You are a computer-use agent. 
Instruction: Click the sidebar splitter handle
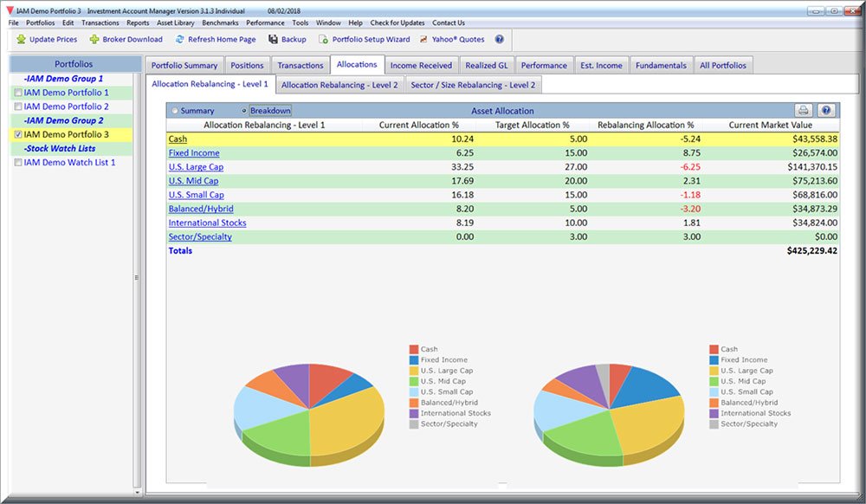pos(135,277)
